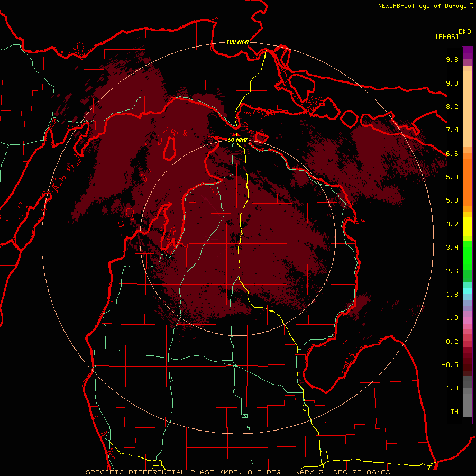Select the 100 NMI range ring label

(237, 42)
